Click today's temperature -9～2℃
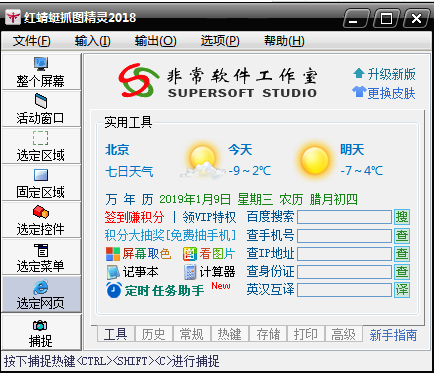 pyautogui.click(x=250, y=171)
